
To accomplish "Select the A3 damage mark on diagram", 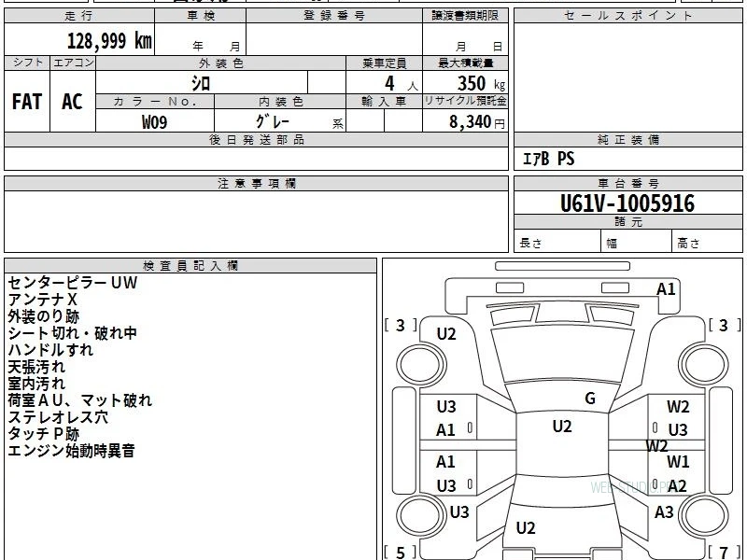I will (664, 511).
